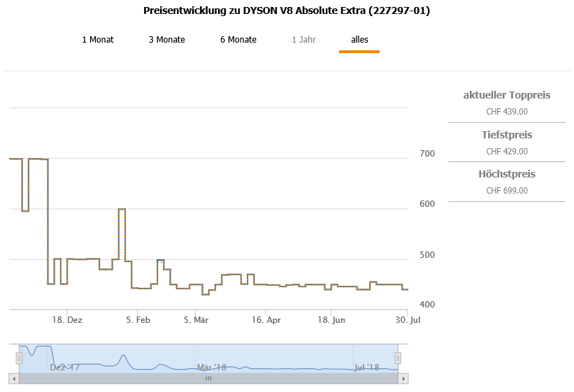Click the price peak near 600 in chart
Image resolution: width=574 pixels, height=392 pixels.
[x=122, y=209]
